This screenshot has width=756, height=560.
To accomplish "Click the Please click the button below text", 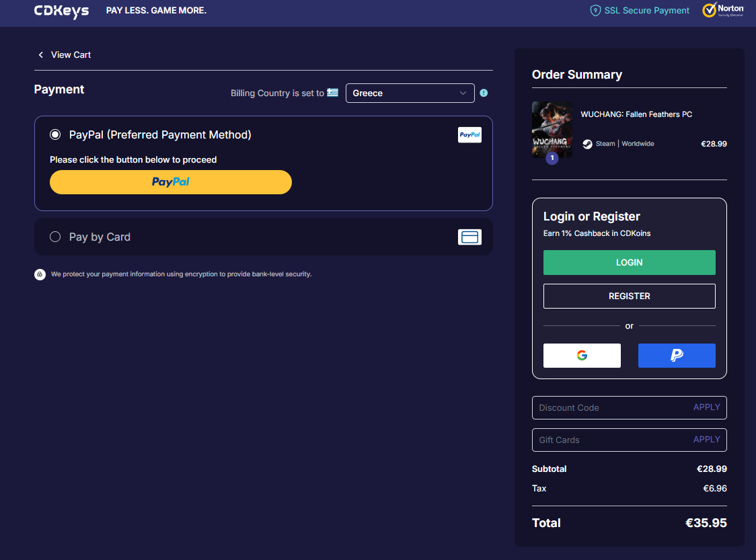I will click(133, 159).
